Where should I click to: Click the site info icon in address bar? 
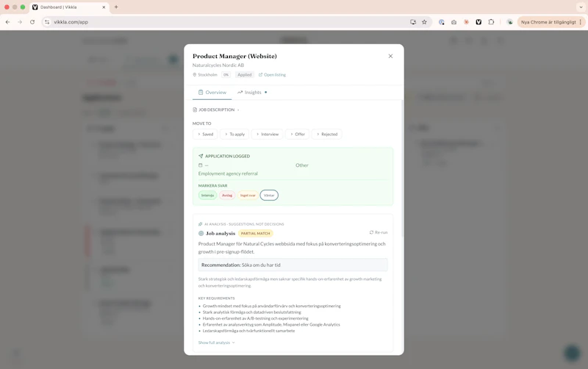pos(47,22)
